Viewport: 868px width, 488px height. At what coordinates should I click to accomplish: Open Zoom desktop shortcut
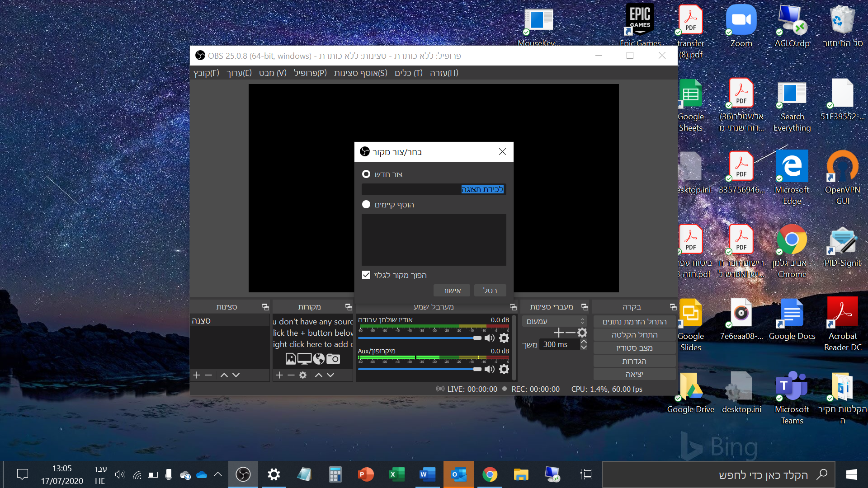click(x=741, y=26)
